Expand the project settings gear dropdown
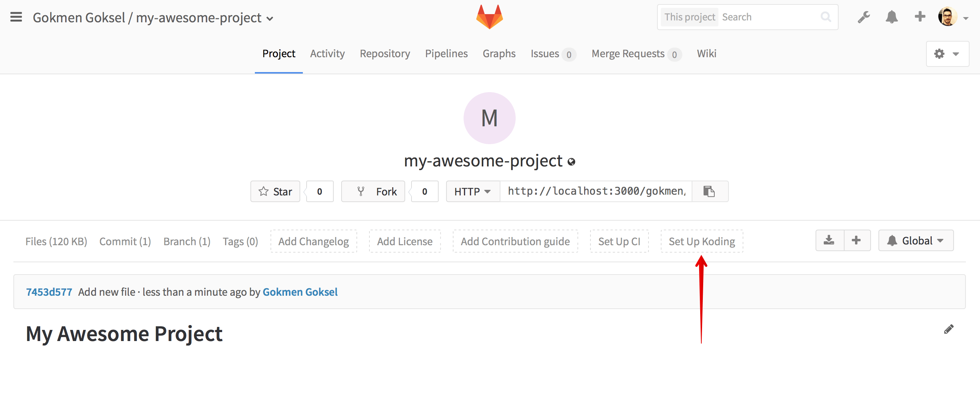 (x=947, y=54)
